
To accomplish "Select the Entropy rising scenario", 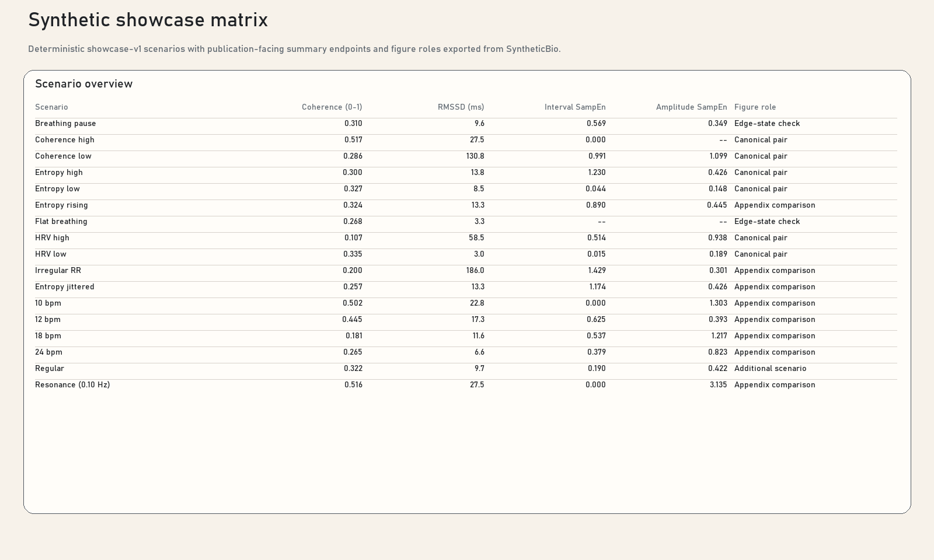I will [x=61, y=205].
